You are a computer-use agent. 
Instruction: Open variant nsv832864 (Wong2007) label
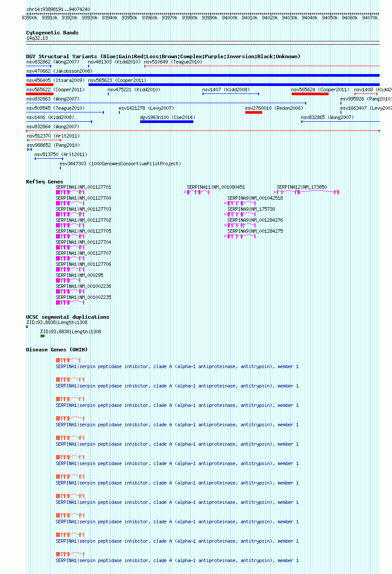(53, 127)
